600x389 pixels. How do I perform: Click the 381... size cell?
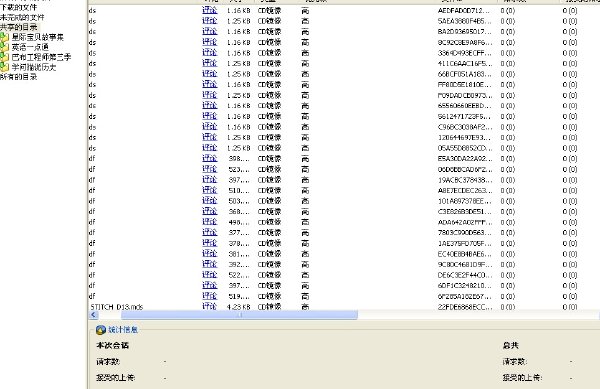[x=239, y=254]
